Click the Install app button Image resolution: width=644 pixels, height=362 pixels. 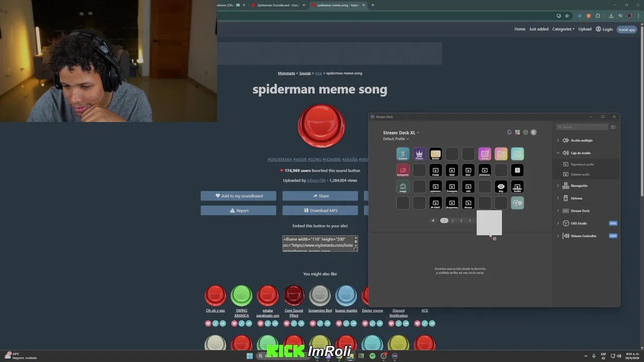[x=627, y=29]
